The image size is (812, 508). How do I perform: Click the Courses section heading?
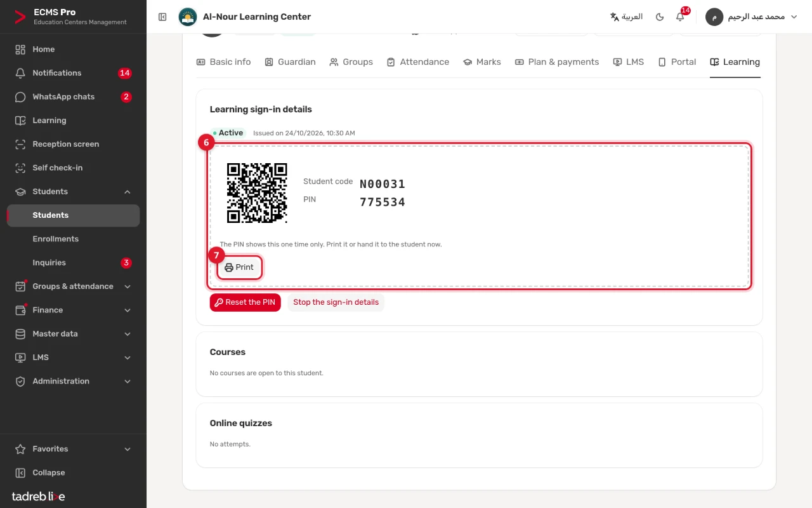(228, 352)
